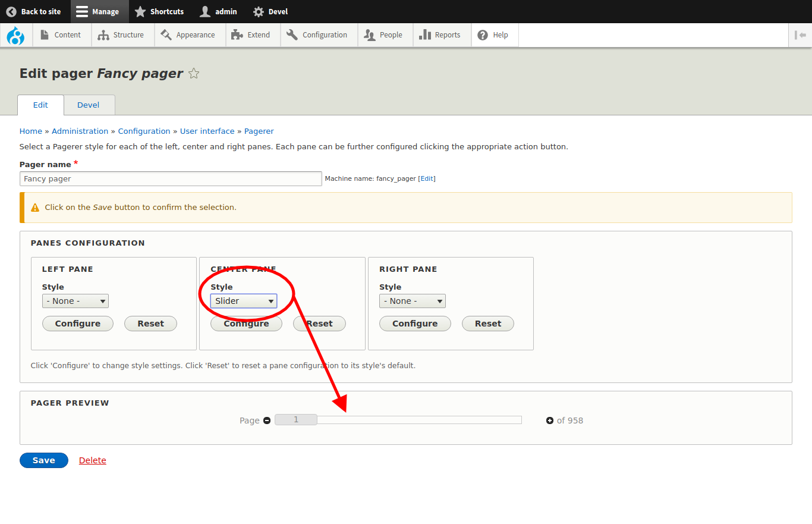Collapse the toolbar with the orientation toggle icon

click(x=800, y=35)
